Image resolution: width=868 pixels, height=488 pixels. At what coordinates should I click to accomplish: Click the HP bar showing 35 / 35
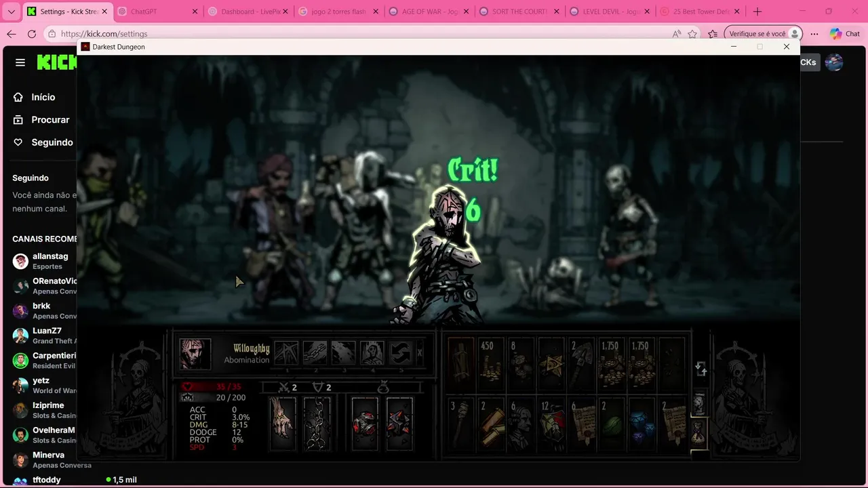pos(213,387)
